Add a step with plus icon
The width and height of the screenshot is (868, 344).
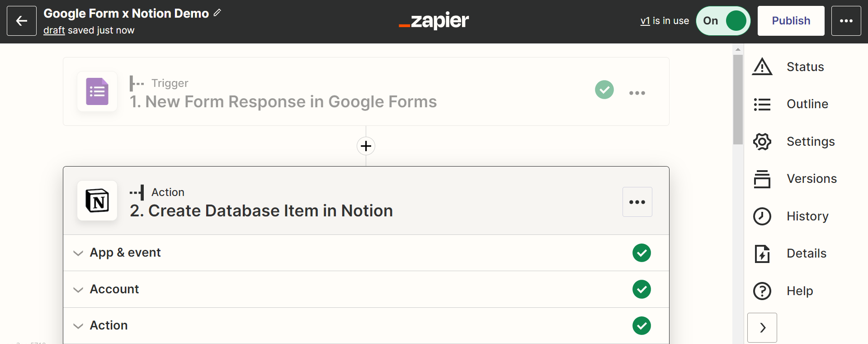[x=366, y=146]
